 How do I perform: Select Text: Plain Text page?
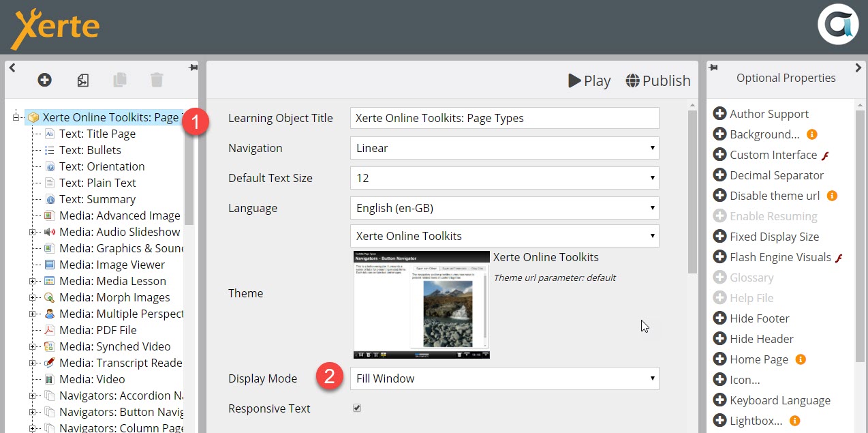coord(97,183)
